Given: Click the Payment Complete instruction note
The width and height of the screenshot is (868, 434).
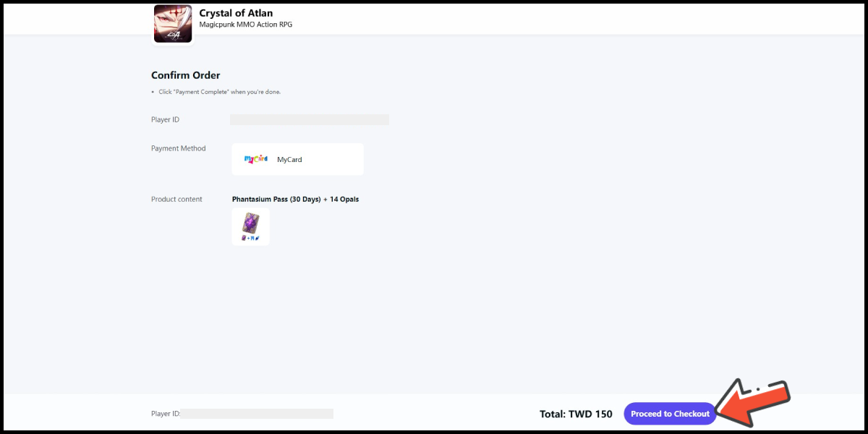Looking at the screenshot, I should click(219, 92).
